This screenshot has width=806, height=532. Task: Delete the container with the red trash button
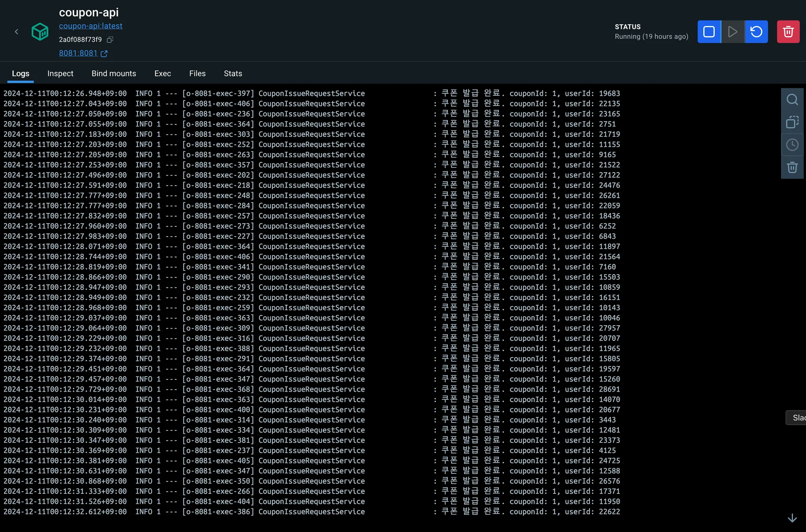[x=788, y=32]
